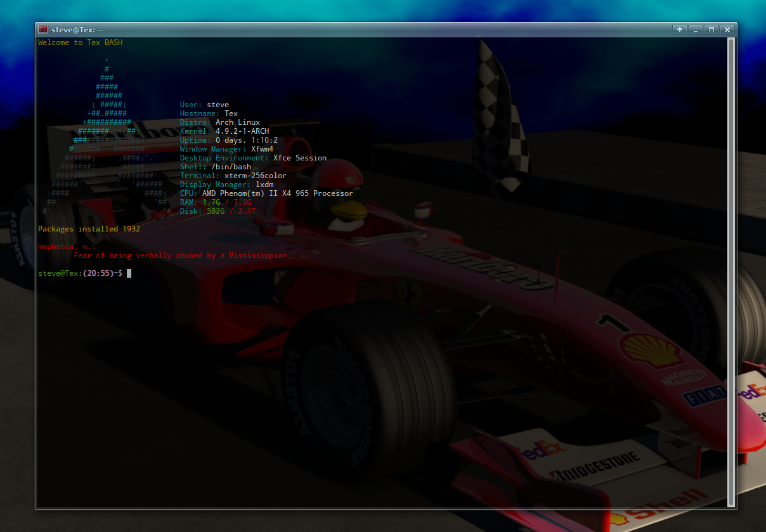Click the 'RAM: 1.7G / 7.8G' line
Viewport: 766px width, 532px height.
point(216,202)
